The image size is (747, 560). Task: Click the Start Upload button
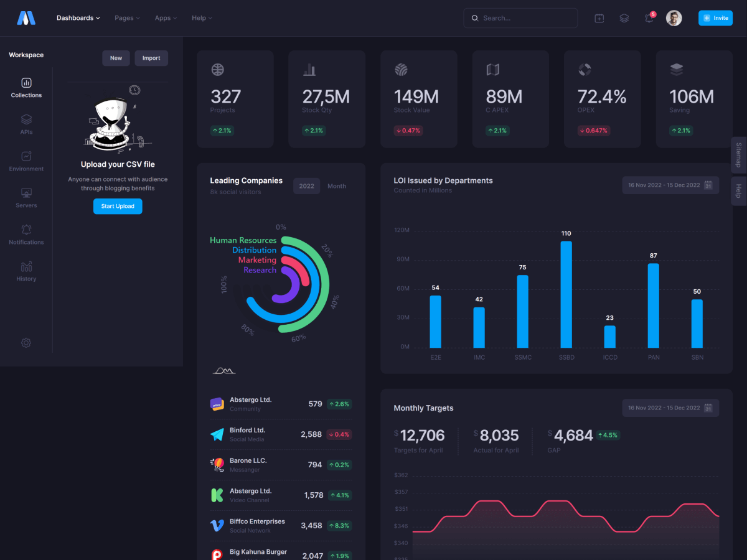[118, 206]
